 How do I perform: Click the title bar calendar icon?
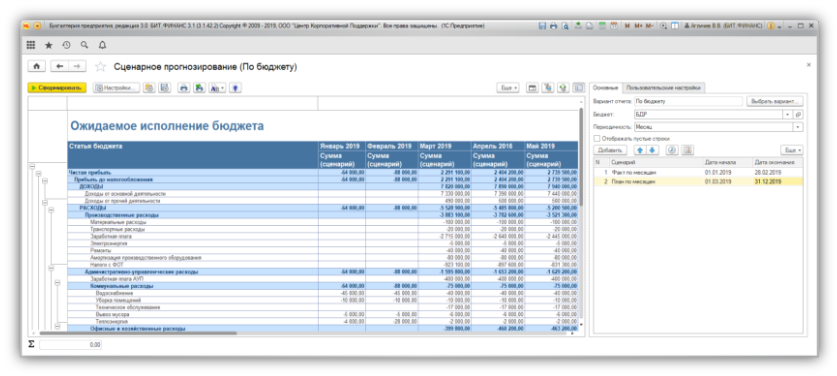tap(614, 26)
